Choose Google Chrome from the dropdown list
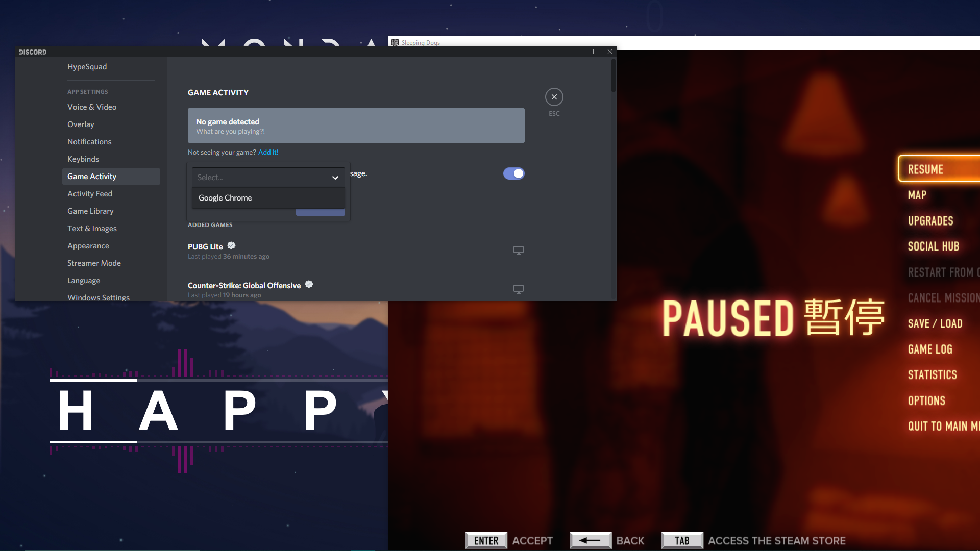980x551 pixels. click(x=225, y=197)
